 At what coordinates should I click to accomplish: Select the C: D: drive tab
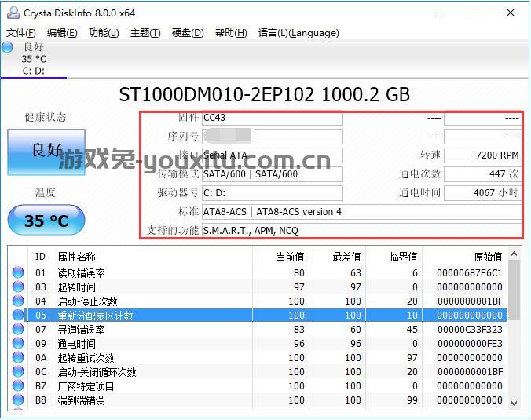click(x=34, y=59)
